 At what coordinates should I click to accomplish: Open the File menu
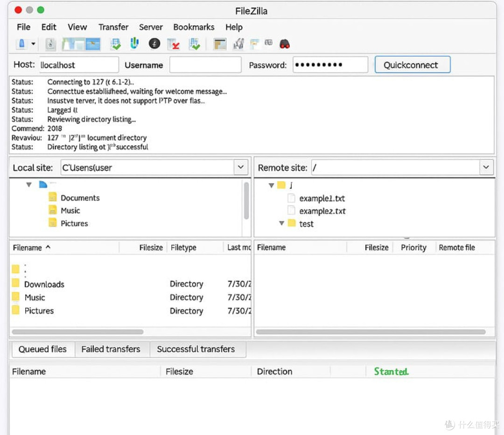click(x=23, y=27)
